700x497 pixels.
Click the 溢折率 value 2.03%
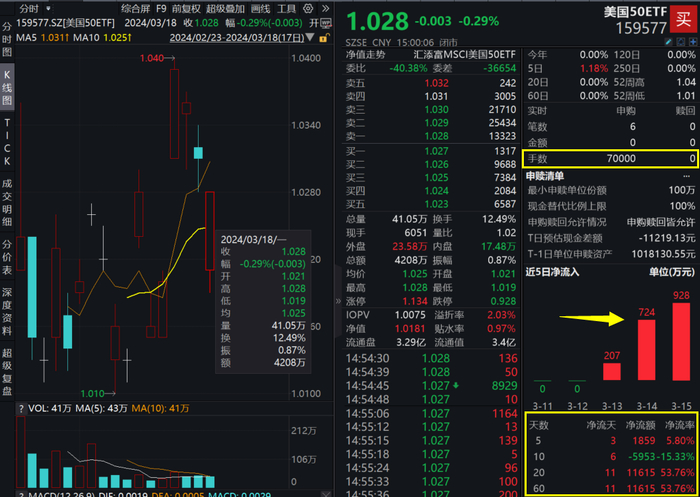[501, 315]
